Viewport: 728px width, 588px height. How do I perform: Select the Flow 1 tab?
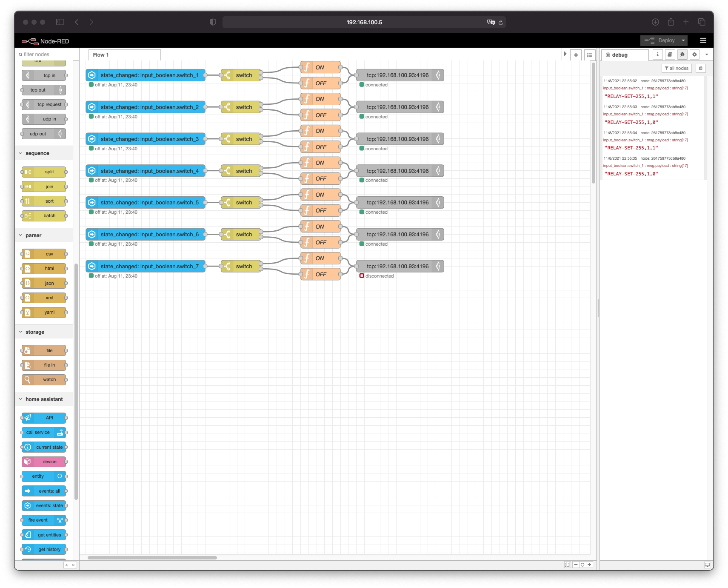tap(101, 55)
